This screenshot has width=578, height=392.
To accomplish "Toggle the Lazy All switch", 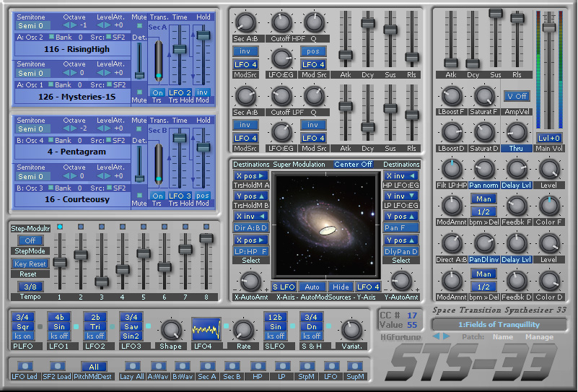I will click(x=132, y=366).
